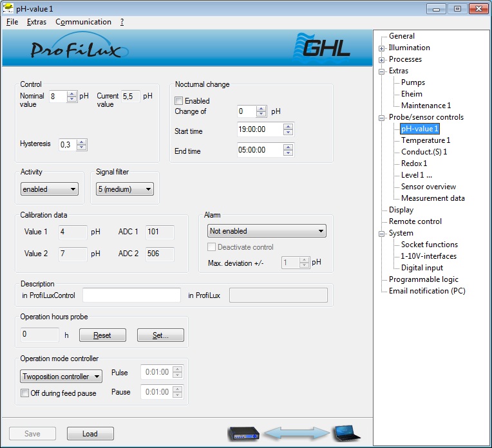Click the laptop computer icon
492x448 pixels.
pos(346,433)
